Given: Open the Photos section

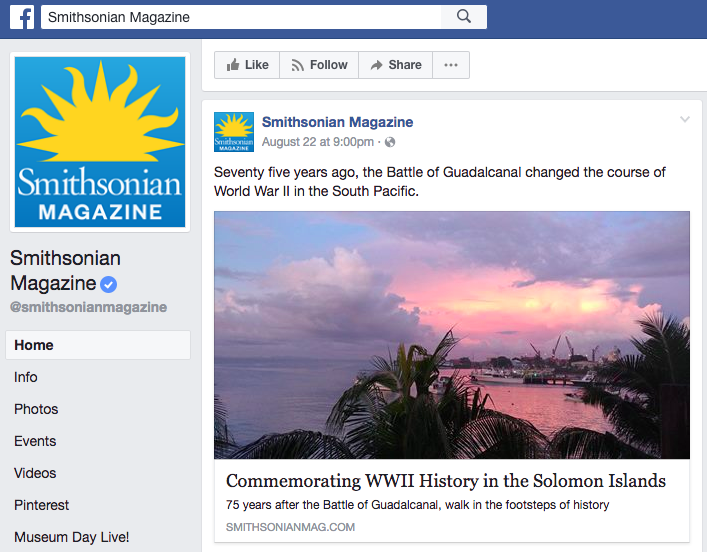Looking at the screenshot, I should click(x=36, y=409).
